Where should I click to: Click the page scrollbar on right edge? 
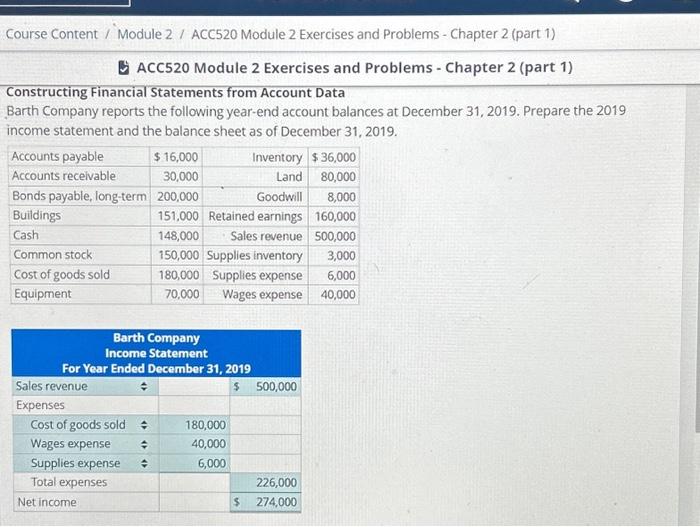click(697, 259)
